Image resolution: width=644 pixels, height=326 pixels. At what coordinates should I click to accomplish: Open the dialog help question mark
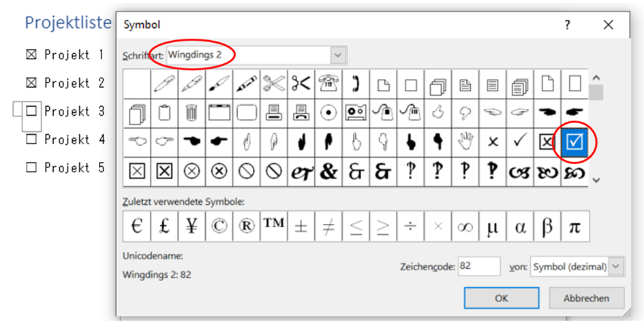click(567, 25)
